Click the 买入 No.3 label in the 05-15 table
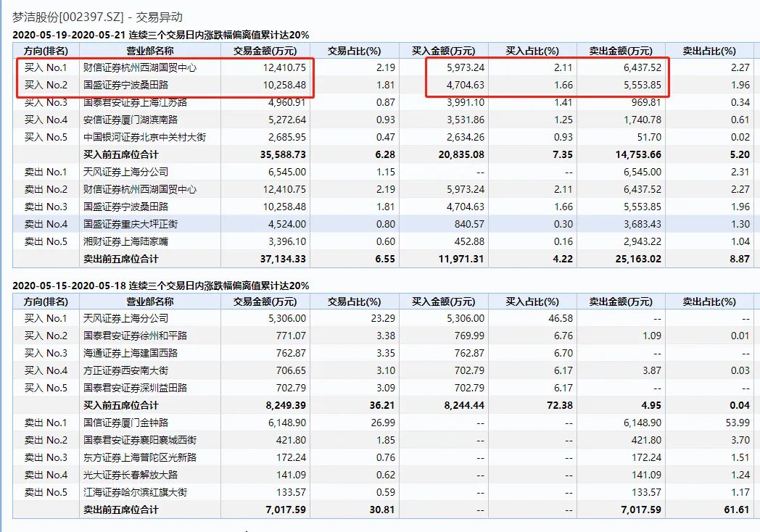Viewport: 760px width, 532px height. click(46, 353)
